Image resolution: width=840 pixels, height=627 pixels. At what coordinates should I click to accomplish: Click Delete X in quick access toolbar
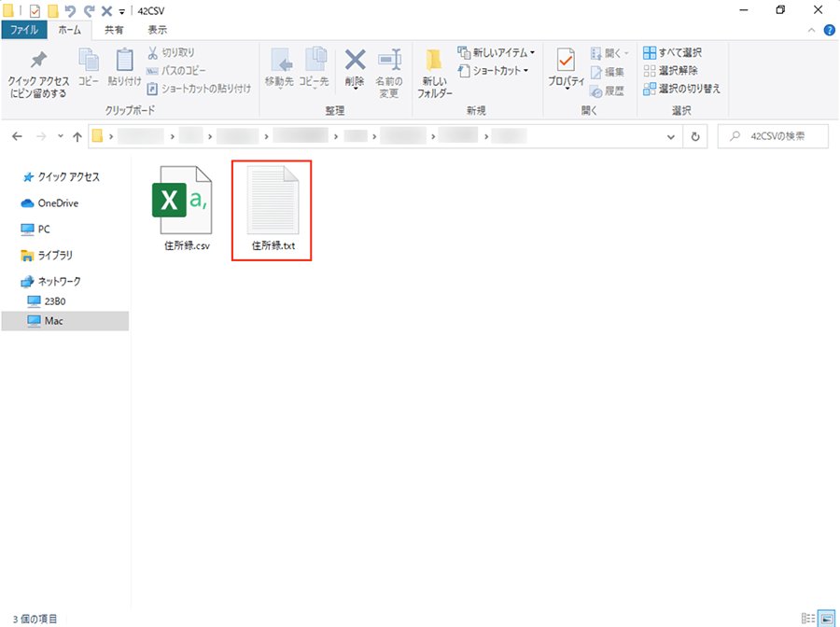pos(106,10)
